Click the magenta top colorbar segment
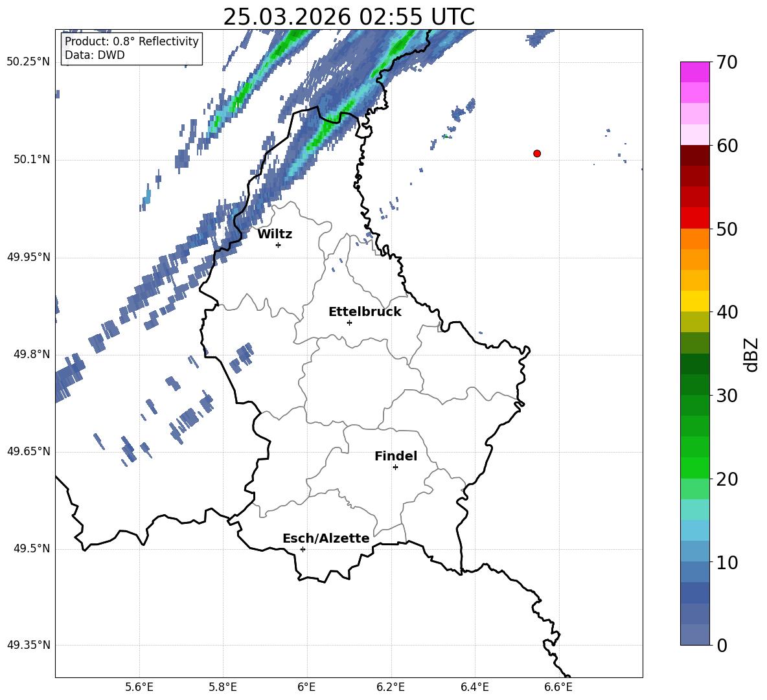The width and height of the screenshot is (767, 700). [694, 73]
